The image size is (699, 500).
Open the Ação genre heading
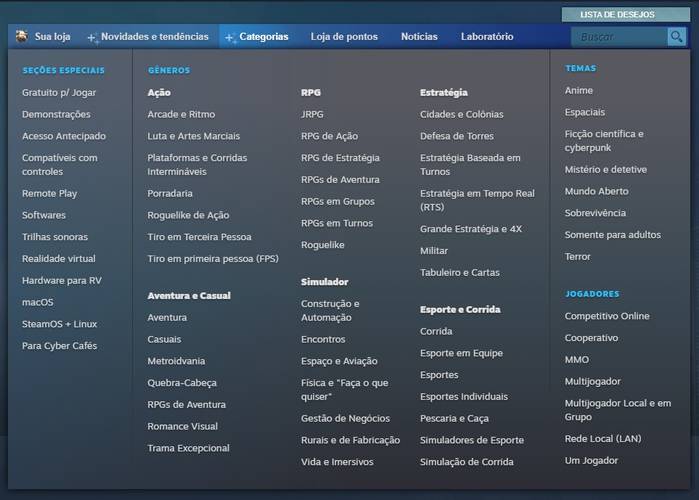click(x=159, y=93)
